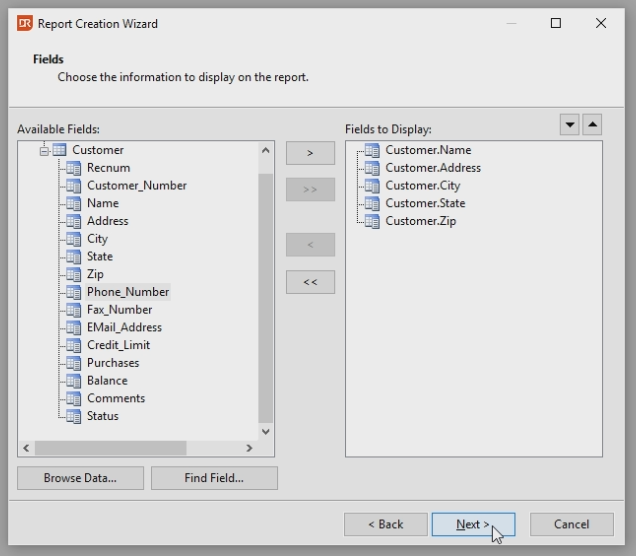Cancel the report wizard
The image size is (636, 556).
(571, 524)
